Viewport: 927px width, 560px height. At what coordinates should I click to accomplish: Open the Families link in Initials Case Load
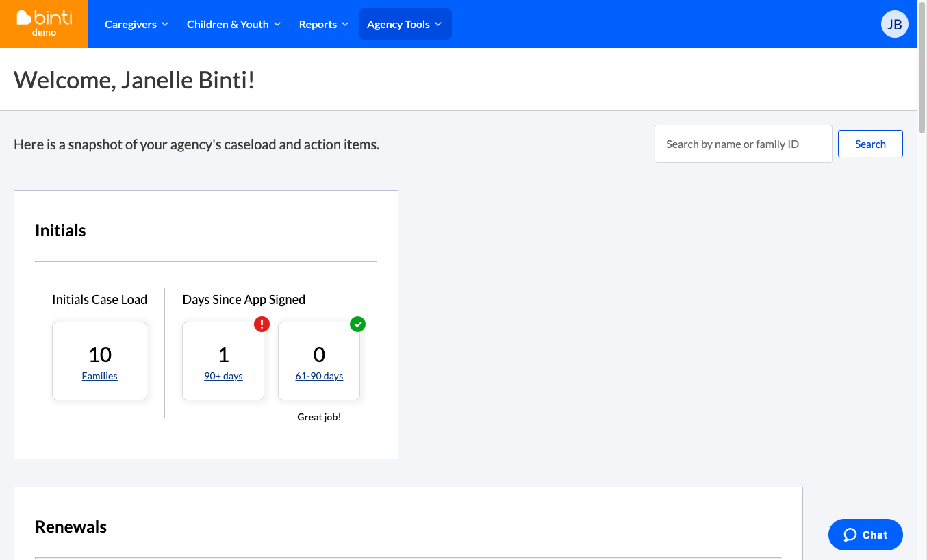(100, 376)
